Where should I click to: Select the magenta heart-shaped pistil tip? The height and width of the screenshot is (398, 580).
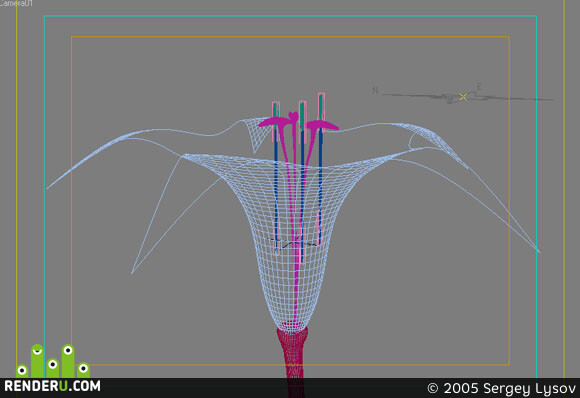tap(293, 115)
